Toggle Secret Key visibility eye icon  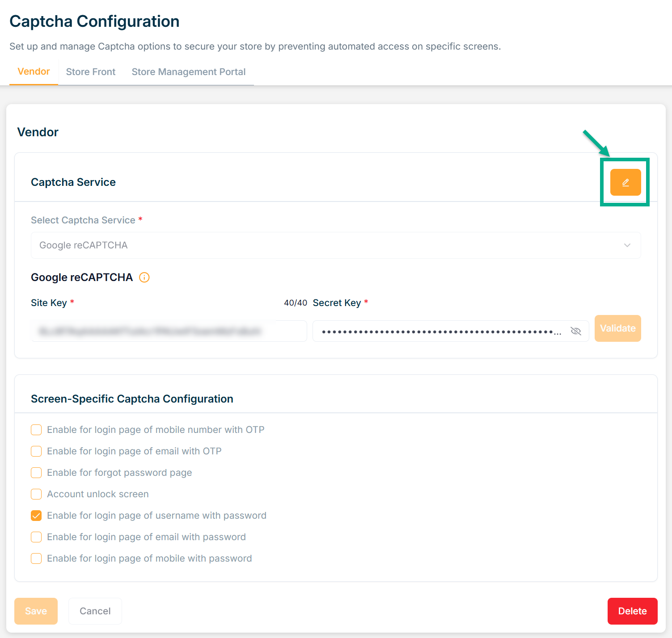pyautogui.click(x=576, y=331)
